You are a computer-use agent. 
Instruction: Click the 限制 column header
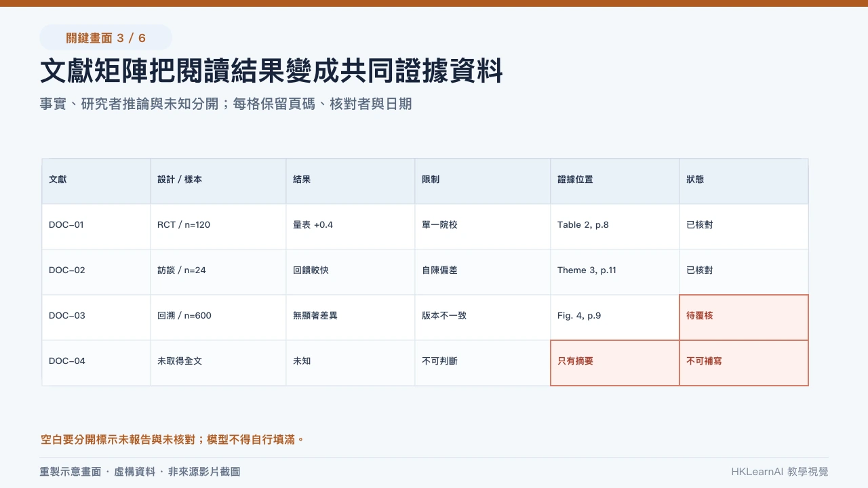coord(483,180)
